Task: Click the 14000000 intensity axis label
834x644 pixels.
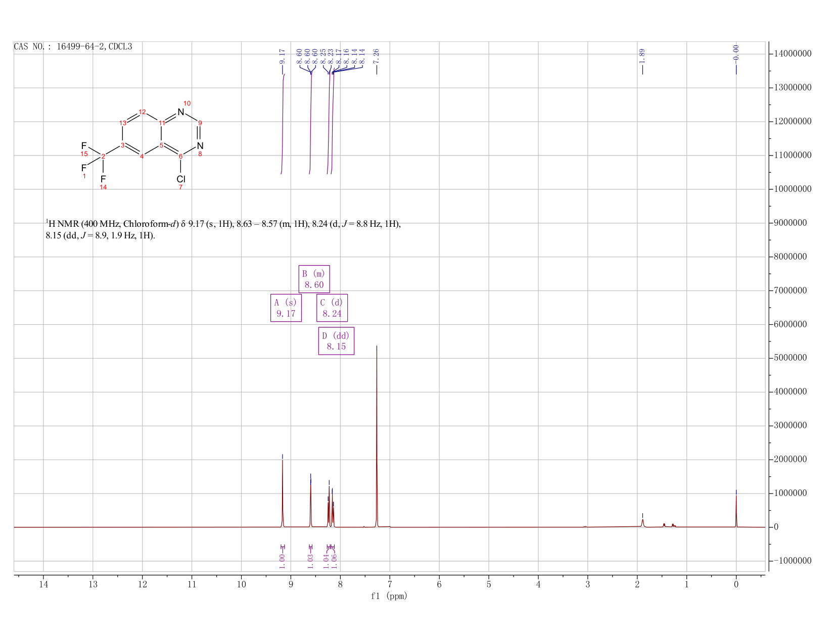Action: click(x=793, y=54)
